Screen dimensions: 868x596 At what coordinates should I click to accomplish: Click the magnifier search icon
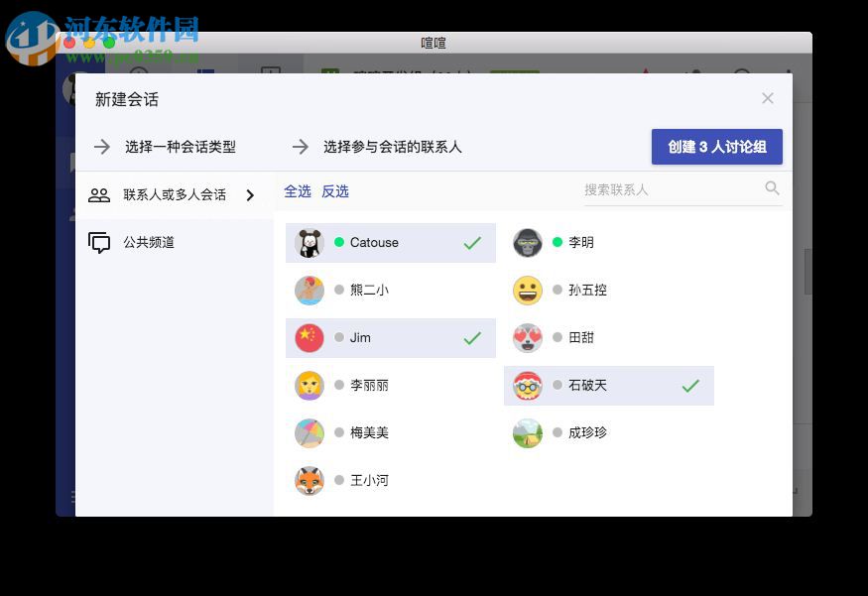tap(772, 188)
